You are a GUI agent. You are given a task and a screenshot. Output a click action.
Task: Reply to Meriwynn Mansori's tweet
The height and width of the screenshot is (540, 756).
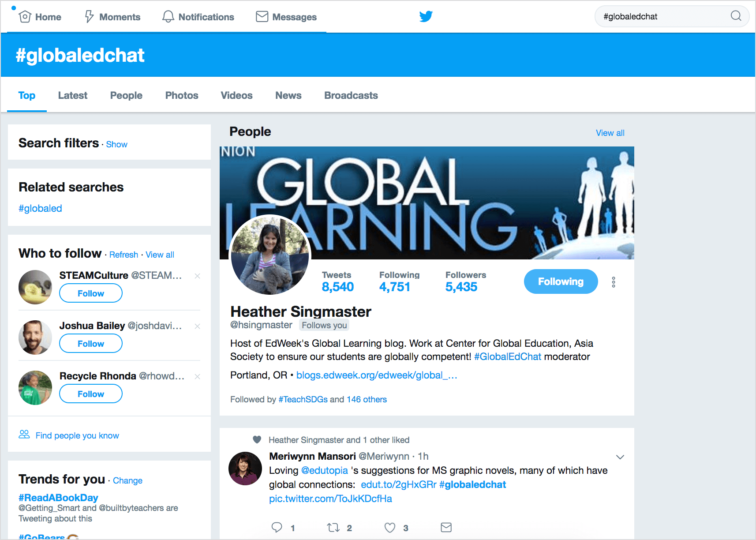pyautogui.click(x=277, y=527)
